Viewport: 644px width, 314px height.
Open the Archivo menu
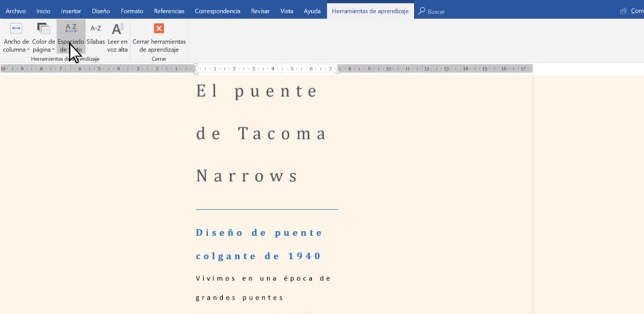coord(16,11)
